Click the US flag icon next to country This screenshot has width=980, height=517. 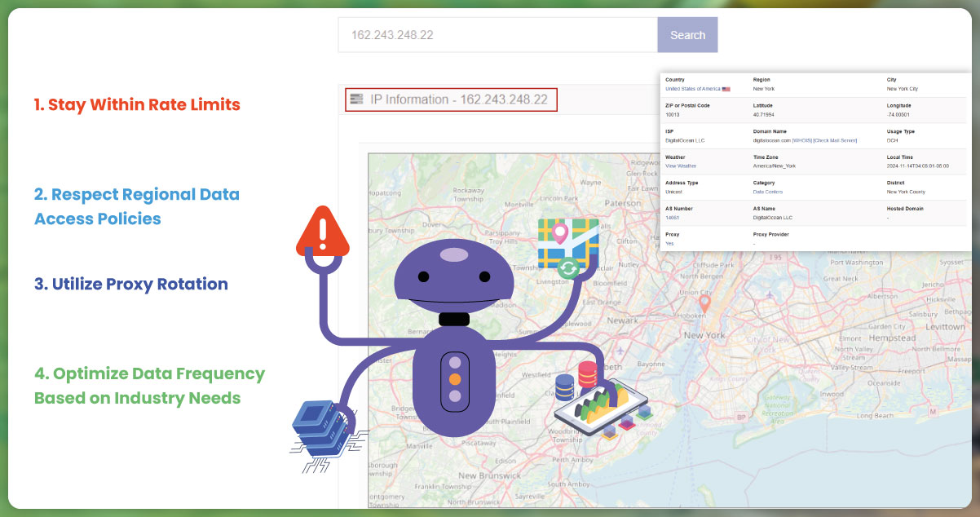tap(726, 88)
